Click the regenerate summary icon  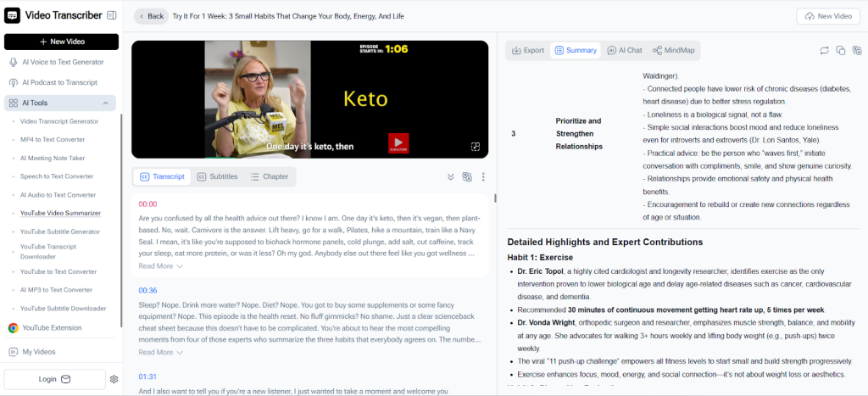tap(823, 51)
